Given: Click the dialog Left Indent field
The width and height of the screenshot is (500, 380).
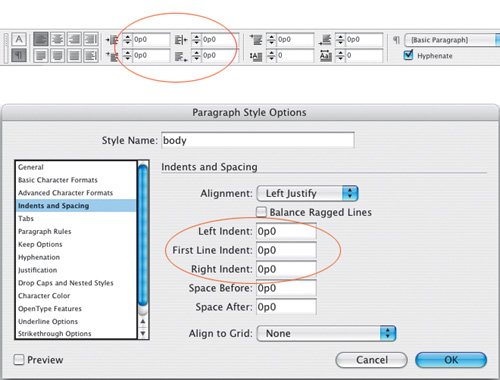Looking at the screenshot, I should click(286, 231).
